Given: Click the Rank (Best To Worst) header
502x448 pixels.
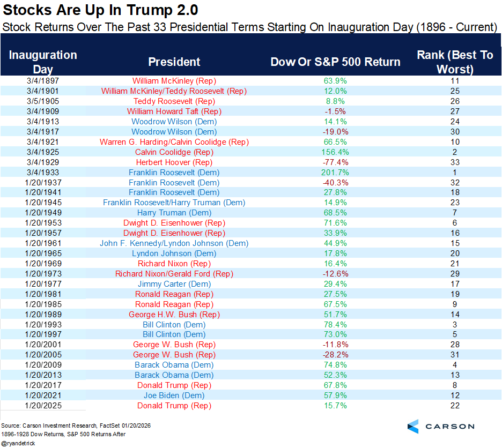Looking at the screenshot, I should [x=455, y=62].
